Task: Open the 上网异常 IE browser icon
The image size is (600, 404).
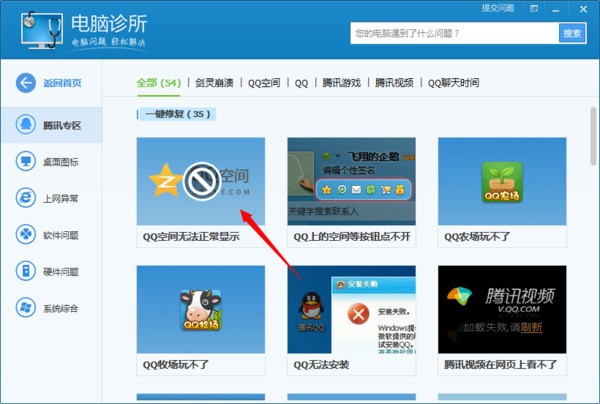Action: (x=26, y=198)
